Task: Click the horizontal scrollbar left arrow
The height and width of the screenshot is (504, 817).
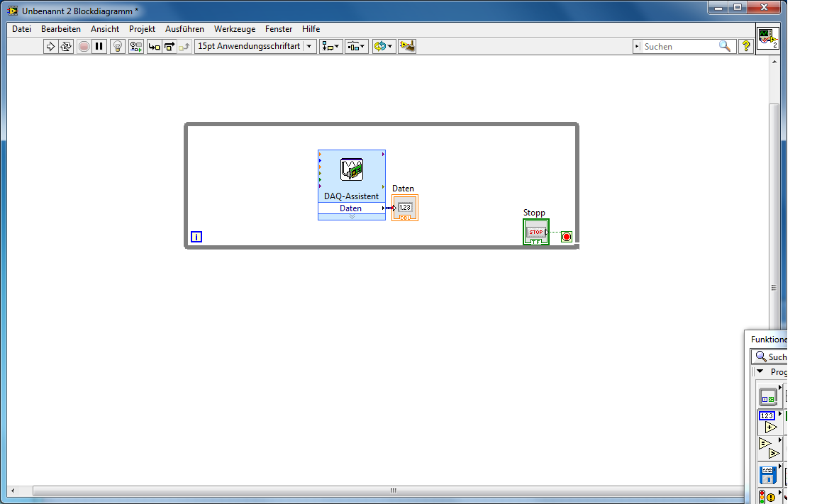Action: 13,491
